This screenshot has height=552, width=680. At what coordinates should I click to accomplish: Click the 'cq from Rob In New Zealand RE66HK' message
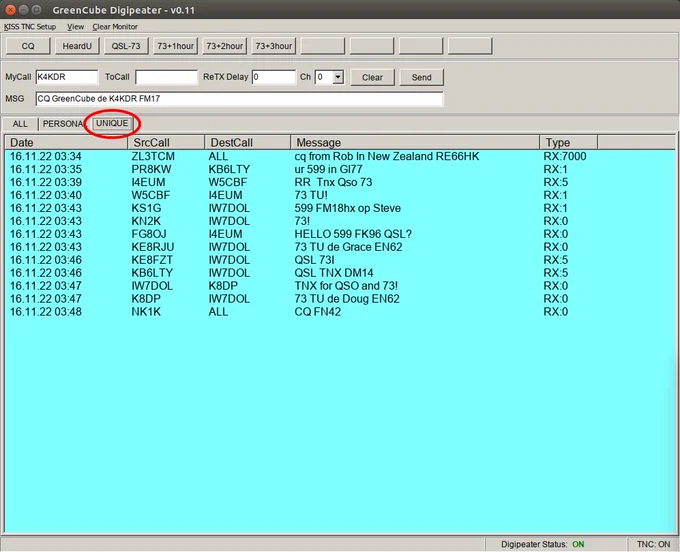[386, 156]
